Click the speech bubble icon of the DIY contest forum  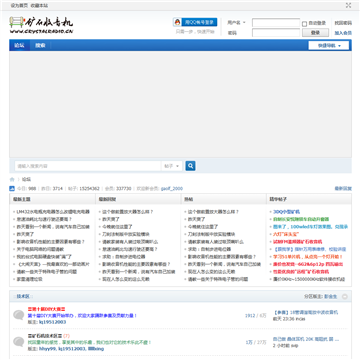(18, 315)
